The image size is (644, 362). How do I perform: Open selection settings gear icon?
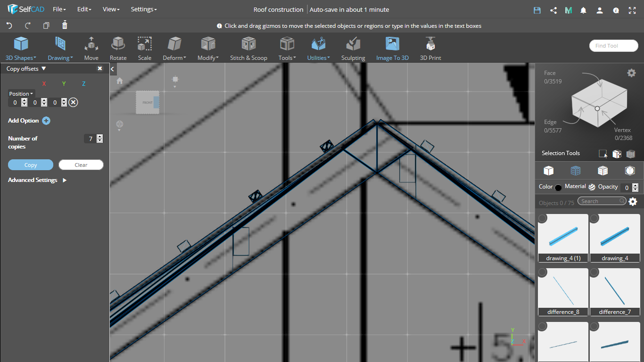[x=631, y=73]
